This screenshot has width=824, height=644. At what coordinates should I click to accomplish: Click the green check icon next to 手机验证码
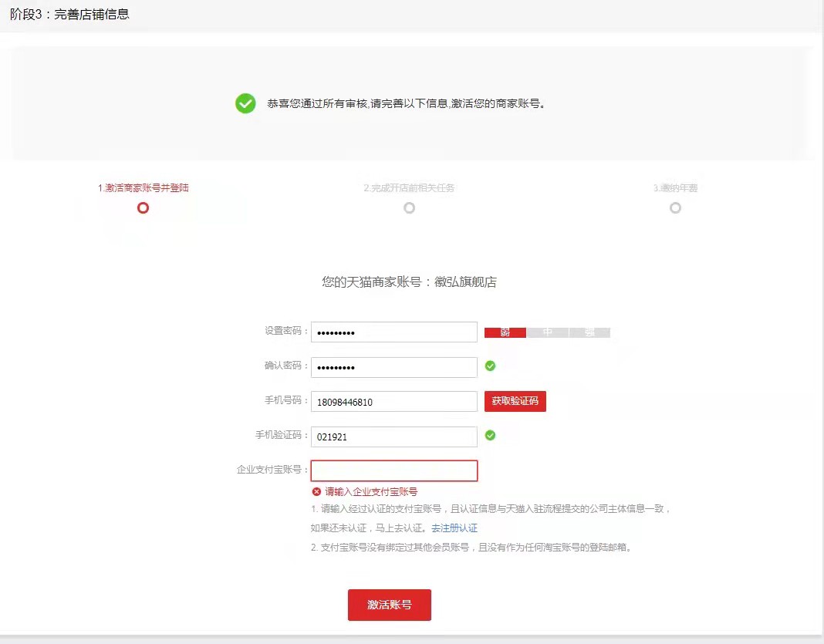[490, 436]
